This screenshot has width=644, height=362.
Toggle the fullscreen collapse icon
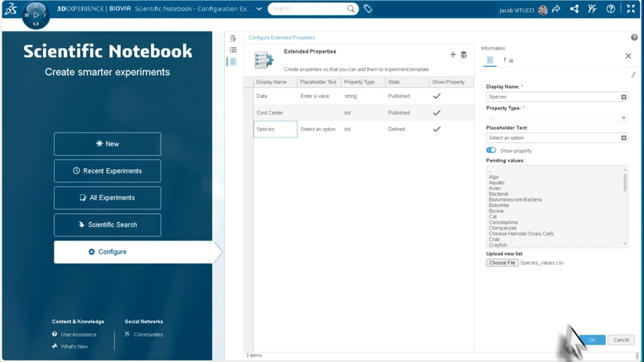point(631,9)
